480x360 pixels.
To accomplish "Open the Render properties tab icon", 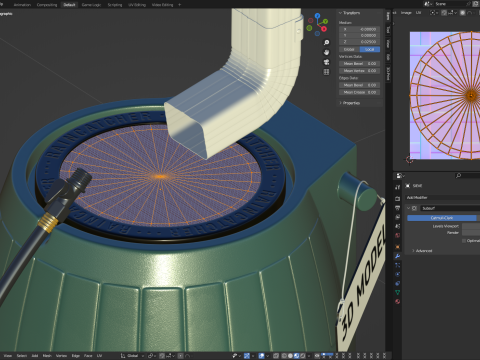I will click(397, 199).
